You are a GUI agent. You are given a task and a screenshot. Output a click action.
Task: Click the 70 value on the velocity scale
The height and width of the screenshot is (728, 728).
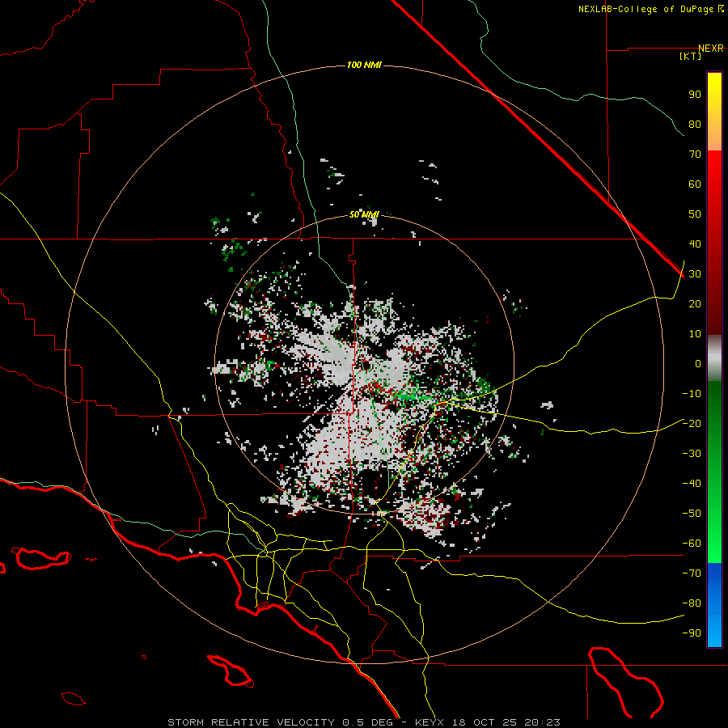pos(695,154)
